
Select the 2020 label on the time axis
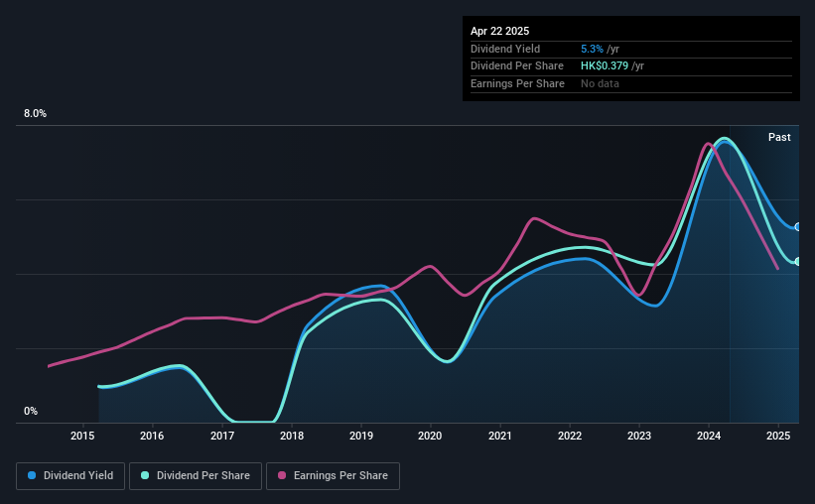[x=430, y=436]
